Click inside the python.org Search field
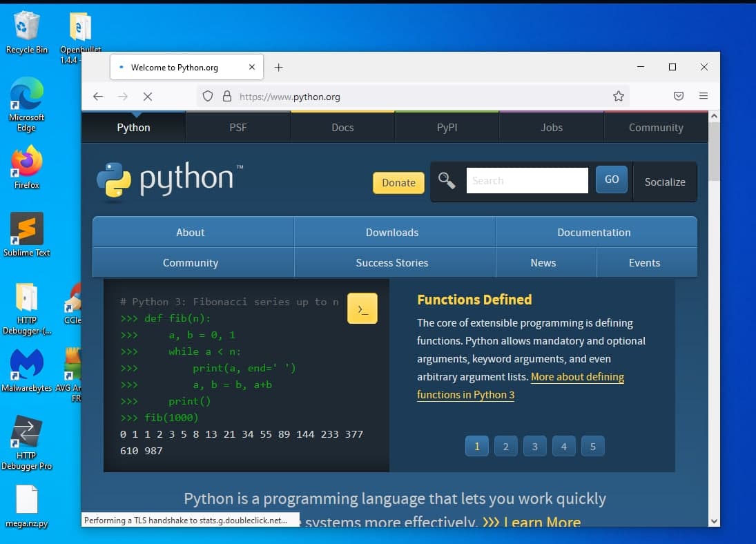Screen dimensions: 756x544 [527, 181]
